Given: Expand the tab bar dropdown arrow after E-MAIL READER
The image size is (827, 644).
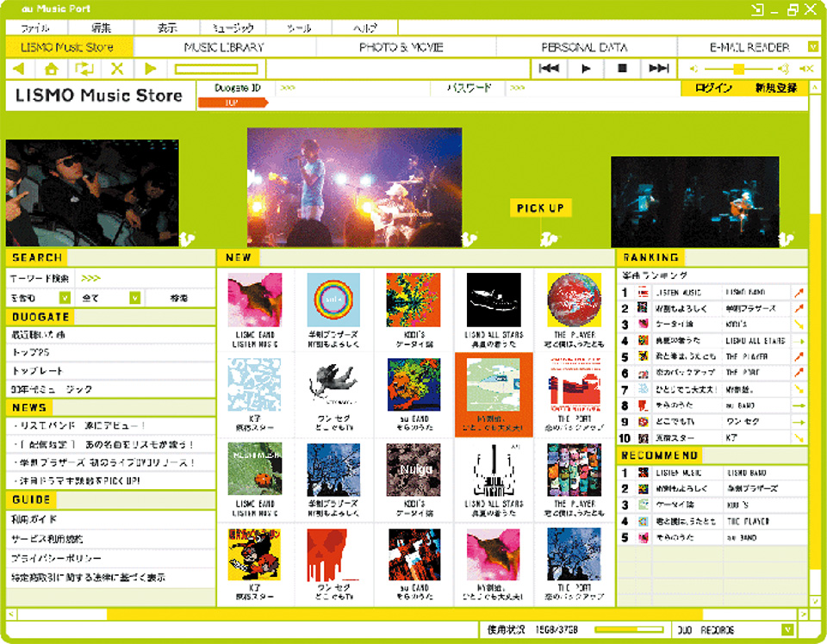Looking at the screenshot, I should point(812,46).
